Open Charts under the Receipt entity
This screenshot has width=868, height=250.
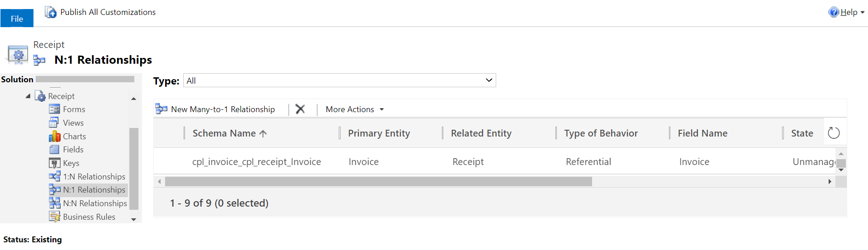pyautogui.click(x=74, y=137)
